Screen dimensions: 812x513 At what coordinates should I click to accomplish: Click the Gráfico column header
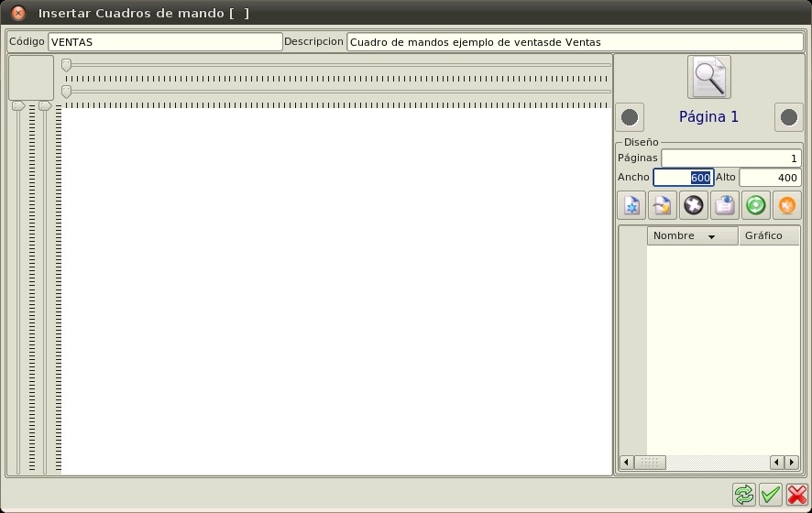pos(769,235)
